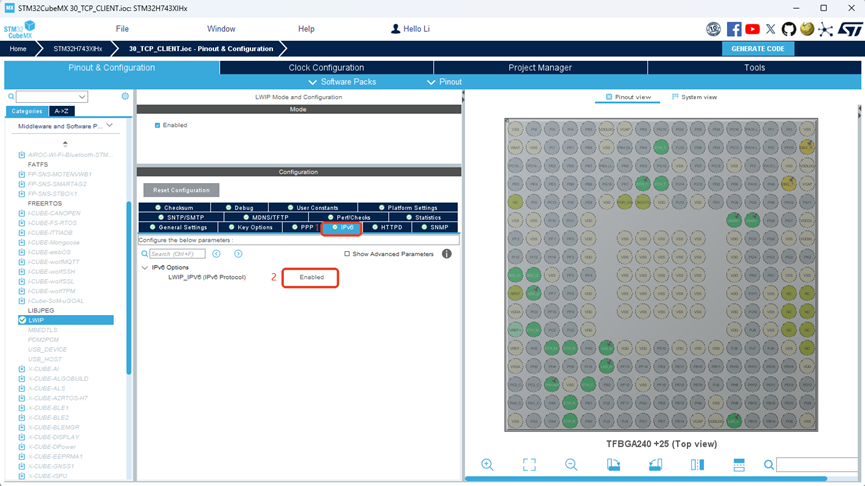
Task: Select LWIP in the middleware list
Action: point(66,320)
